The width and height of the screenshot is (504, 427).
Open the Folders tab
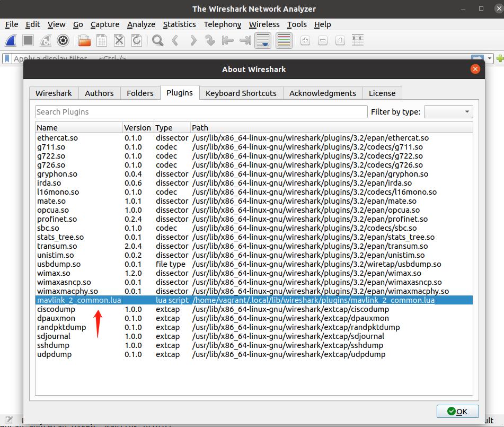[x=140, y=93]
